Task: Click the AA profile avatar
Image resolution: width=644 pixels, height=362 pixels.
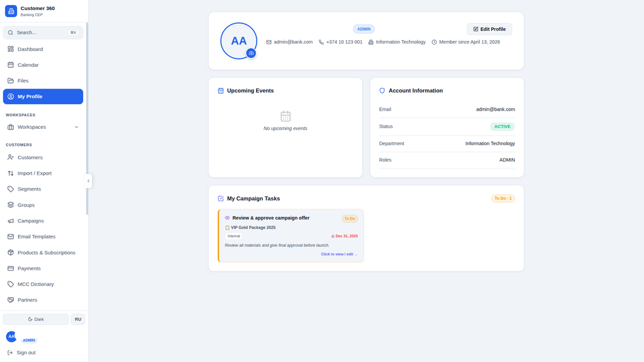Action: point(238,41)
